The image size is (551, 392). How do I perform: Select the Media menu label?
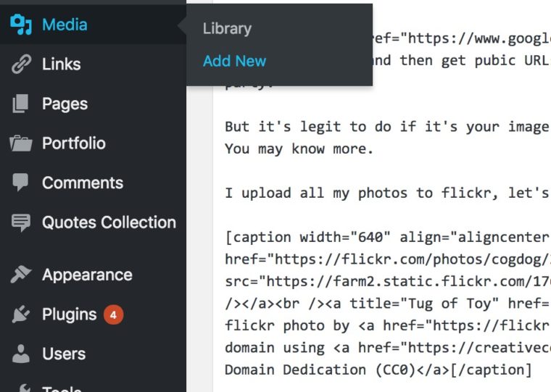point(65,25)
